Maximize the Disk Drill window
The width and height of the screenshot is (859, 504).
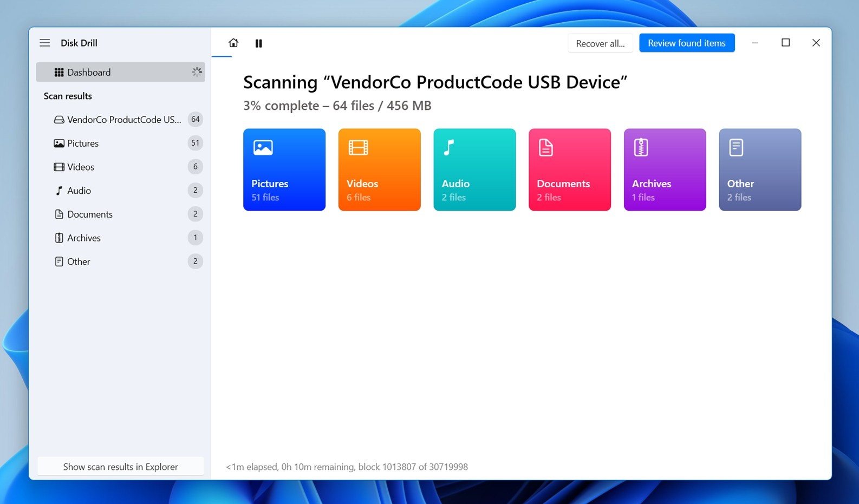point(785,43)
